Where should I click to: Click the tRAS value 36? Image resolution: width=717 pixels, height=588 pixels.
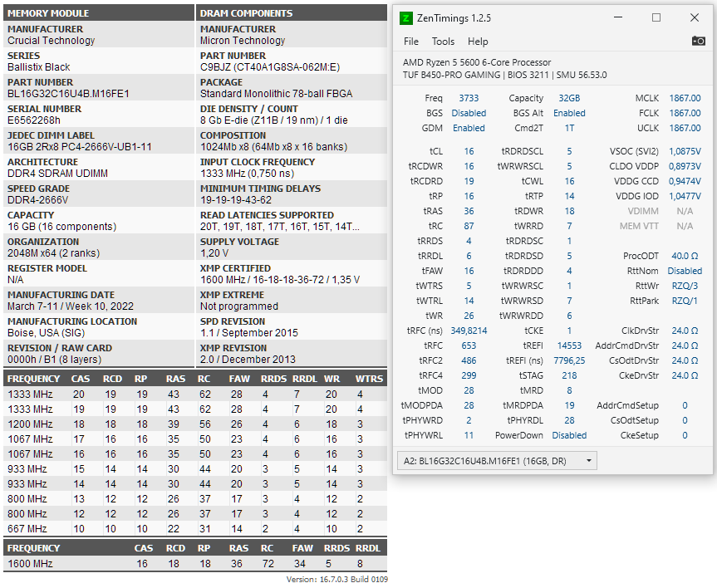[x=469, y=211]
